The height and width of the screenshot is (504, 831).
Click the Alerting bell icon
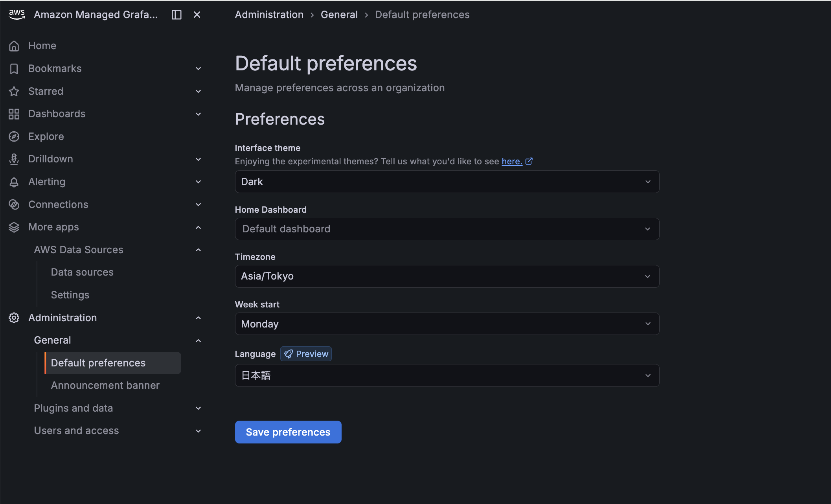pos(14,182)
